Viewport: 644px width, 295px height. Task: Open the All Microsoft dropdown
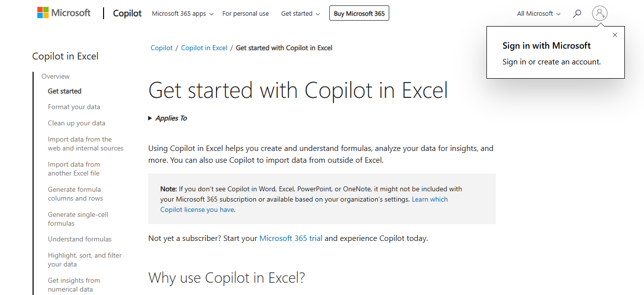pyautogui.click(x=538, y=13)
